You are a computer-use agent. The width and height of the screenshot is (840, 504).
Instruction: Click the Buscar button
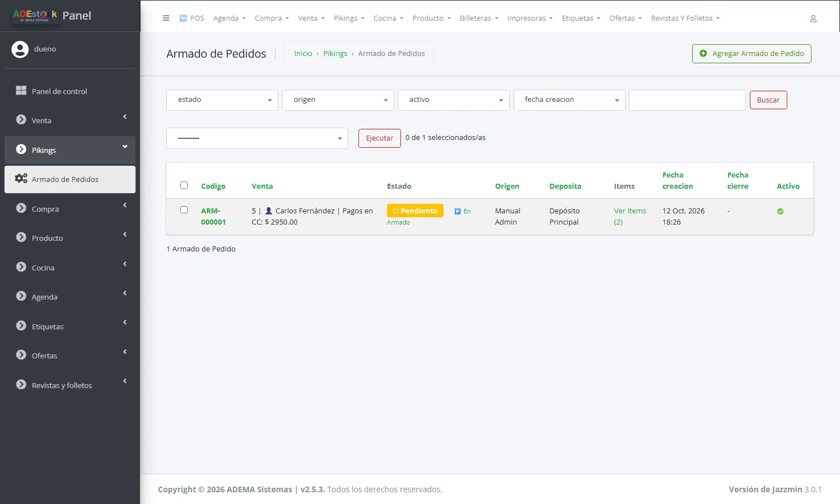pos(768,100)
